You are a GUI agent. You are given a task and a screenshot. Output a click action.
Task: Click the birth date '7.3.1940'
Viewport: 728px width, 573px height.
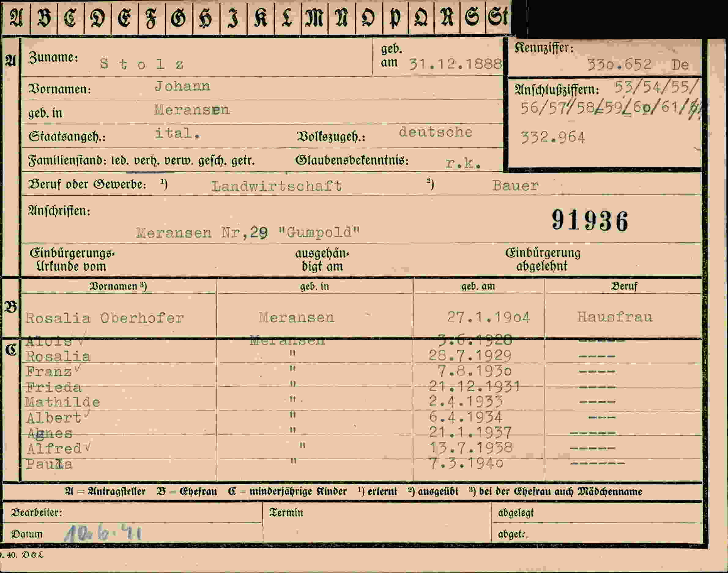(x=466, y=463)
